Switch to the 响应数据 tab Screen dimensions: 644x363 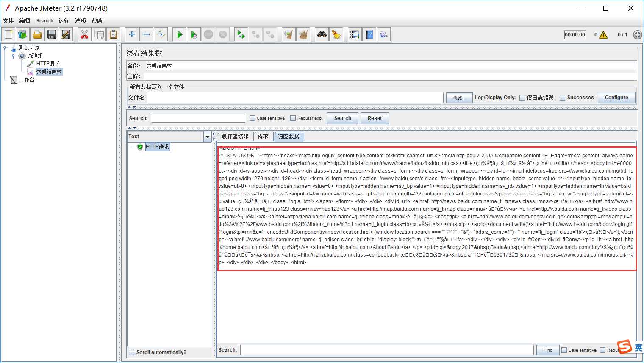pyautogui.click(x=289, y=137)
